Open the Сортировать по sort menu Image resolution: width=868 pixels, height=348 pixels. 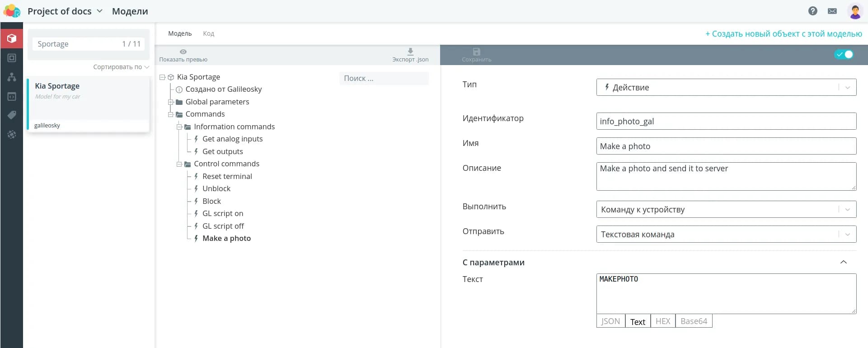(x=121, y=67)
